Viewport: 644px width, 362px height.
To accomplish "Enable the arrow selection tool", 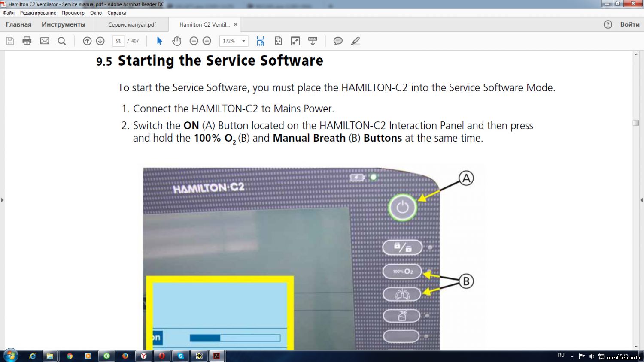I will click(160, 41).
